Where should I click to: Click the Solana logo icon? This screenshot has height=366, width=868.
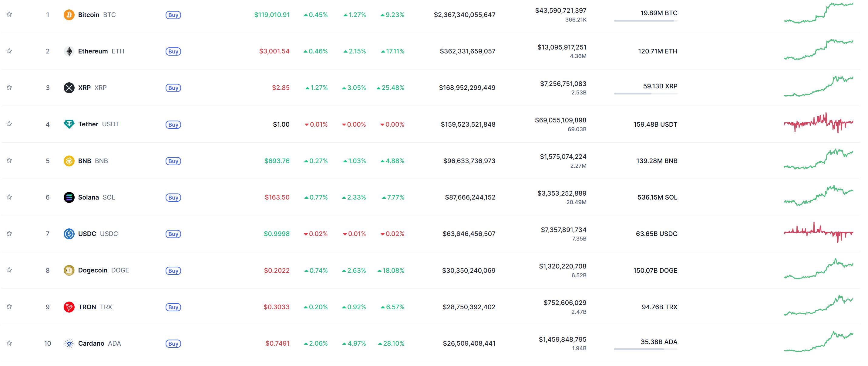pos(69,197)
